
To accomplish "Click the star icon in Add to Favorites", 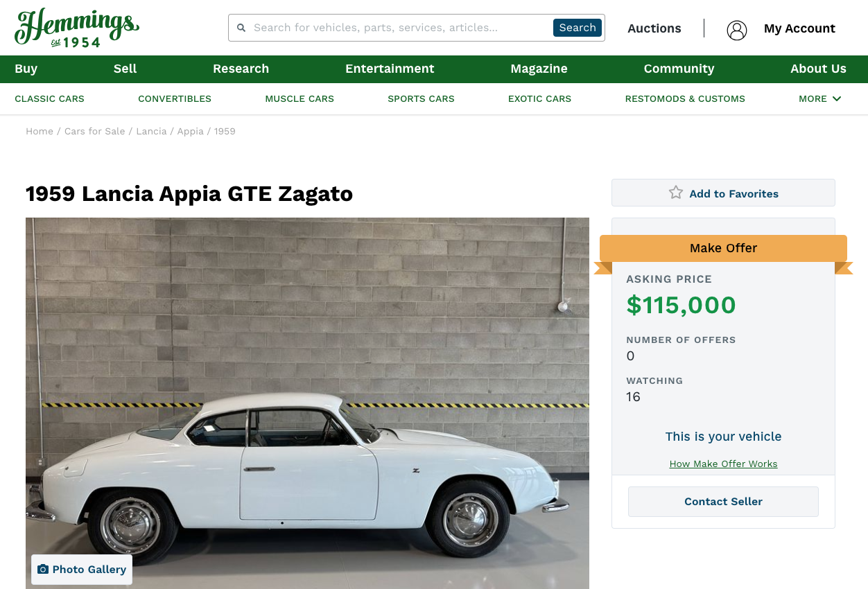I will 676,193.
